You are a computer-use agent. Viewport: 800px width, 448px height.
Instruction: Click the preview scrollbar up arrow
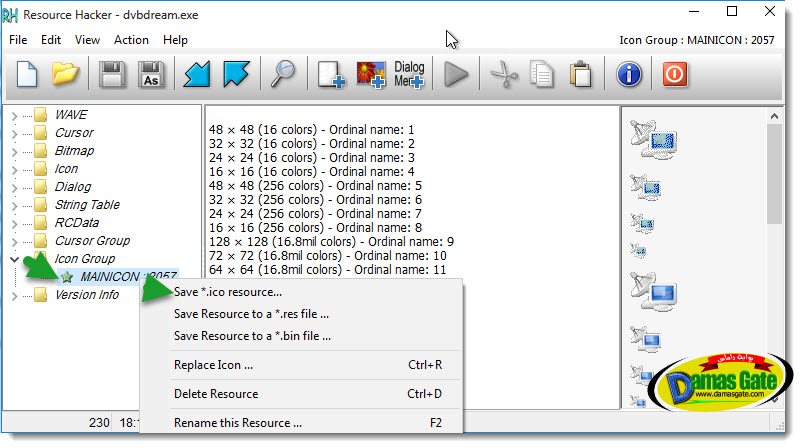(774, 116)
